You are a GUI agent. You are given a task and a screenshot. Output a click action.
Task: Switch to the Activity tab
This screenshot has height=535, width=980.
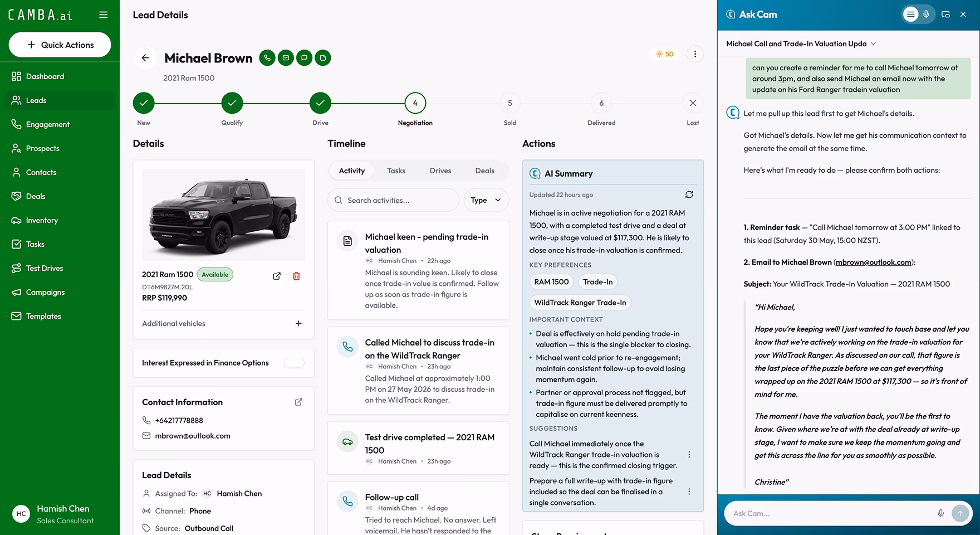click(352, 171)
